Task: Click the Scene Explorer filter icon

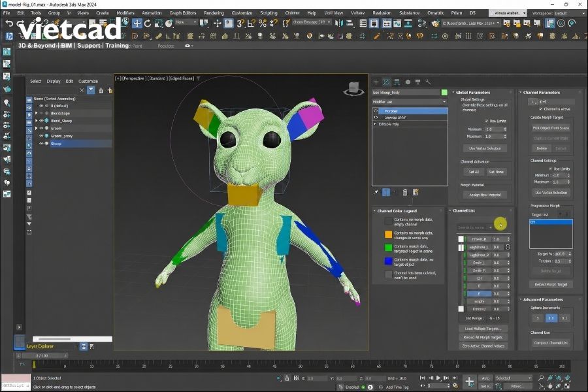Action: click(x=91, y=90)
